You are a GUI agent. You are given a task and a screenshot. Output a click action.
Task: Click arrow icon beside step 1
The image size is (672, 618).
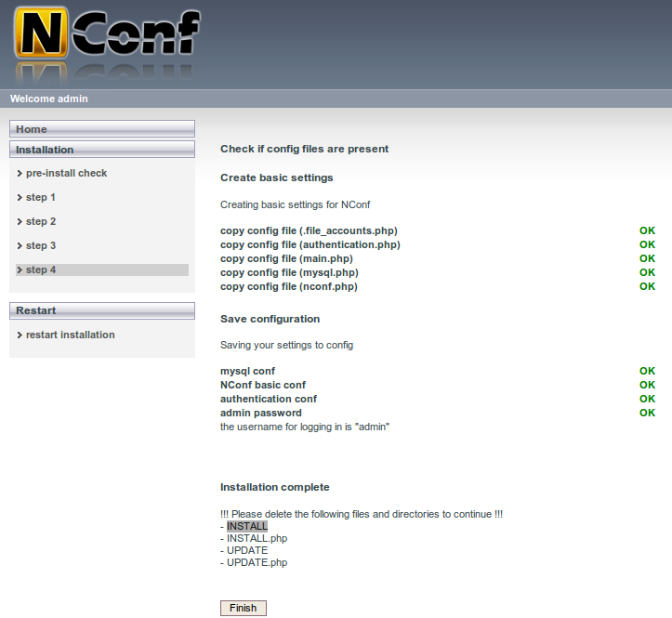coord(20,198)
